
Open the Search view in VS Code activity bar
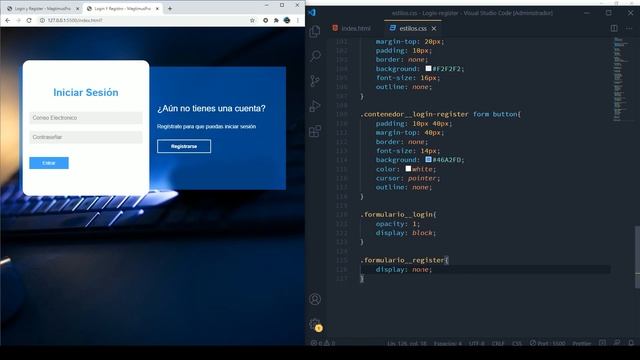point(315,56)
